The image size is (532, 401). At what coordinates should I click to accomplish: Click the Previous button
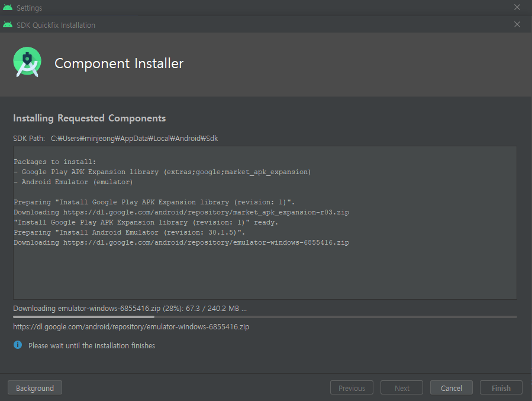[352, 388]
